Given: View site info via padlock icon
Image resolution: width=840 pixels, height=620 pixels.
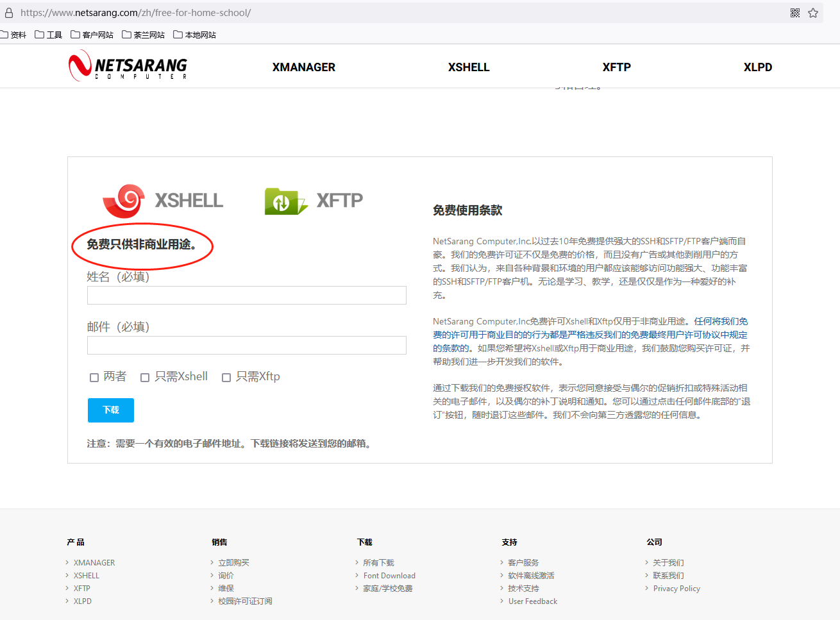Looking at the screenshot, I should pos(9,13).
